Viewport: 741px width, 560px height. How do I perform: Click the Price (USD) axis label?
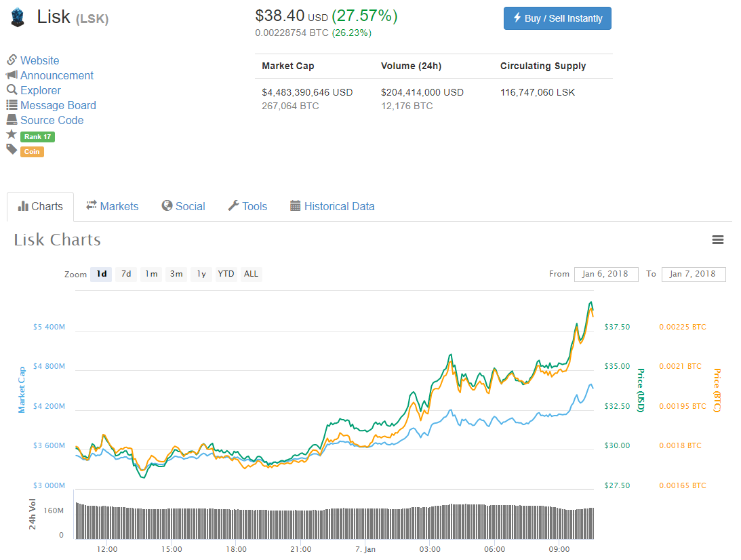(641, 391)
